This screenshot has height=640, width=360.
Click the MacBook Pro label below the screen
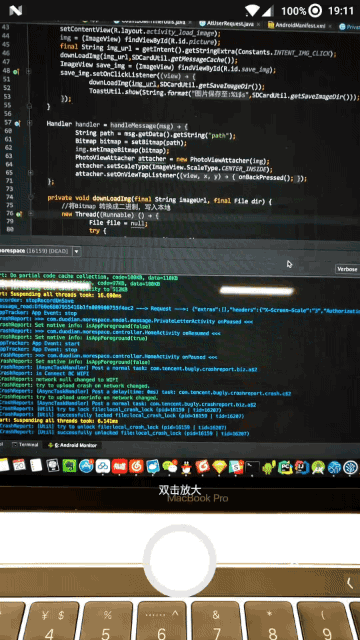[198, 498]
